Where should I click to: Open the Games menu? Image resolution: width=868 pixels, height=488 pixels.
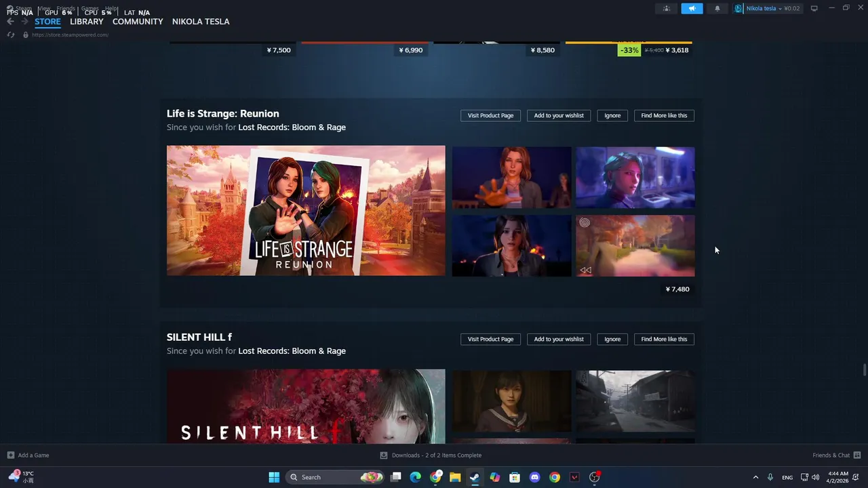[90, 8]
